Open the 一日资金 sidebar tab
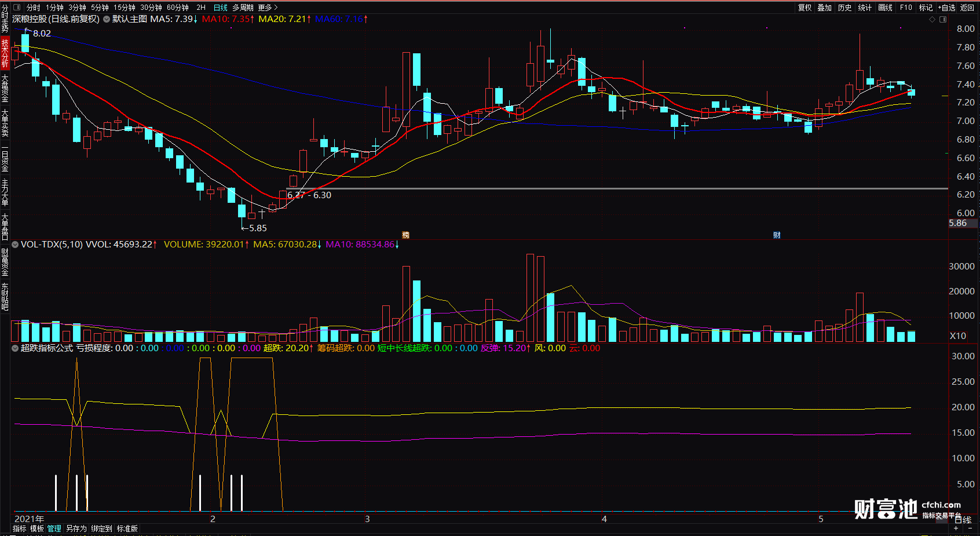This screenshot has height=536, width=980. (x=5, y=158)
